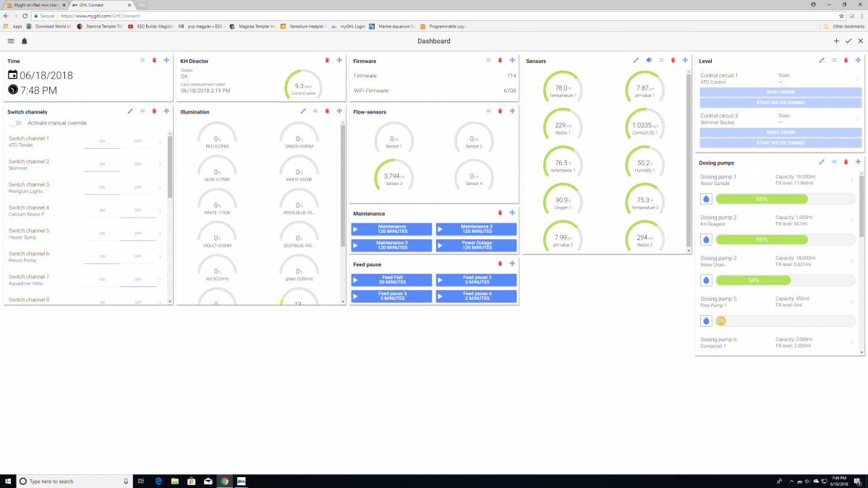Edit the Sensors widget with pencil icon
Viewport: 868px width, 488px height.
point(636,60)
